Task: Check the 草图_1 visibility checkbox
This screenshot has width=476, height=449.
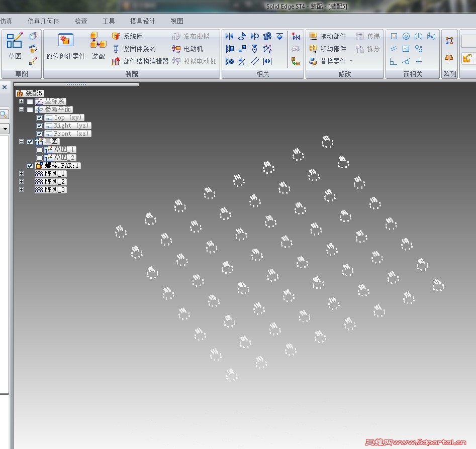Action: click(40, 150)
